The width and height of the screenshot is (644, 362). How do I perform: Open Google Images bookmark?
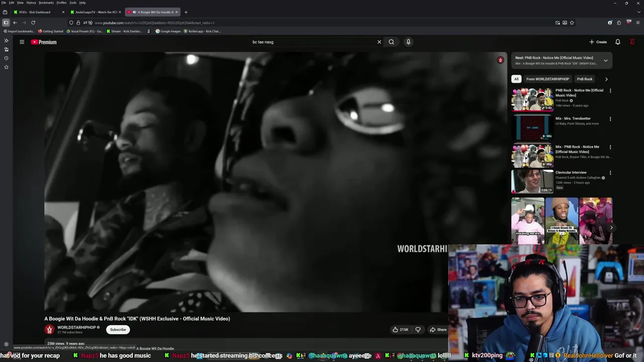[x=168, y=31]
